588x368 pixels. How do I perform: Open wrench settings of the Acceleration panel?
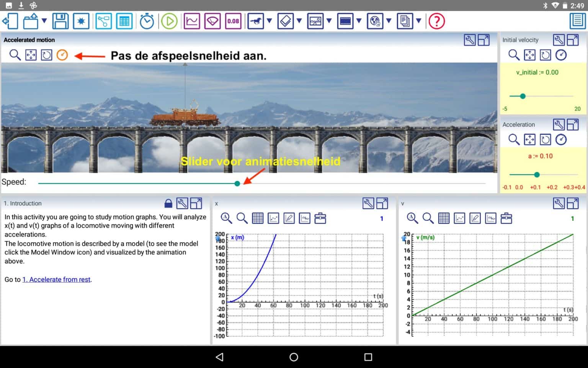pyautogui.click(x=559, y=125)
